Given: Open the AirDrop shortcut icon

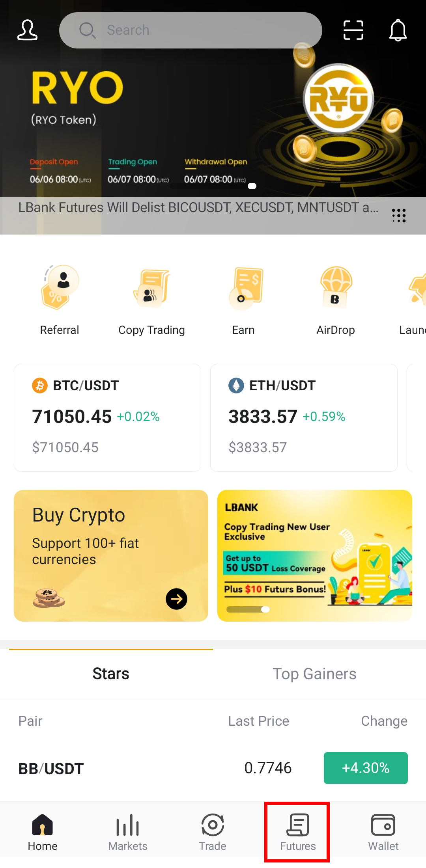Looking at the screenshot, I should point(336,287).
